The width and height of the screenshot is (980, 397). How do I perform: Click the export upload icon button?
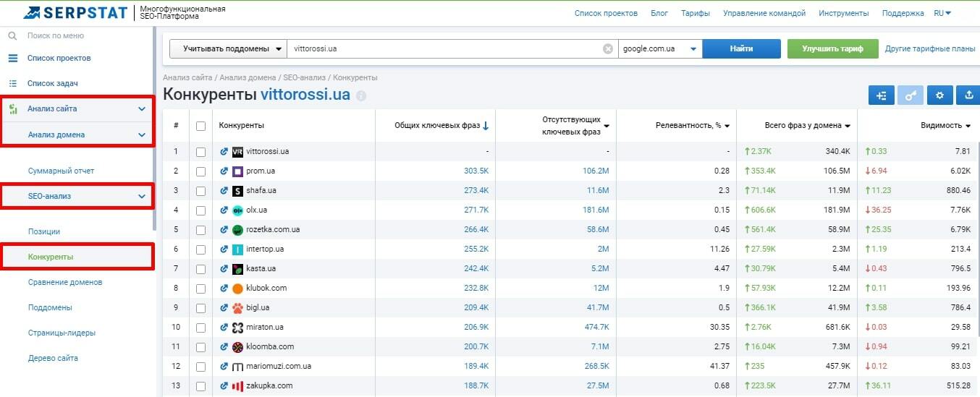968,95
